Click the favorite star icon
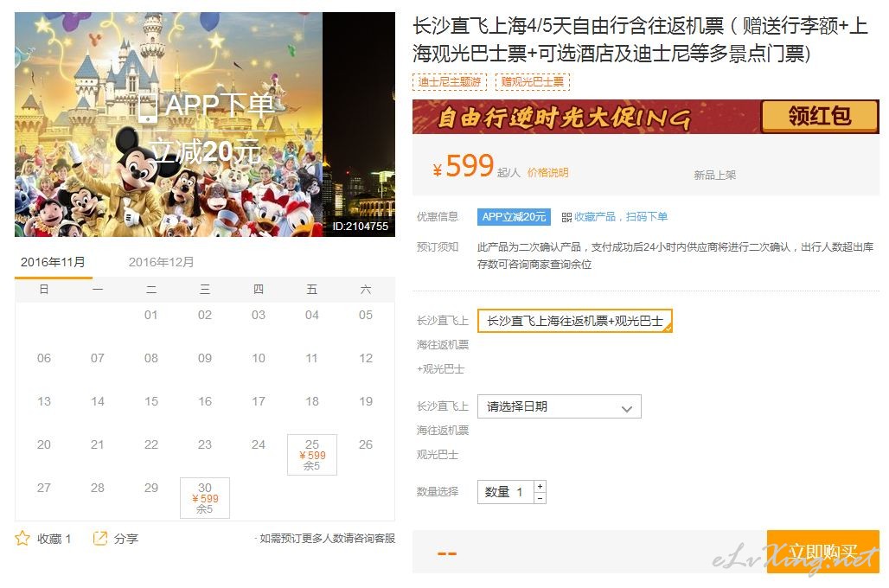 click(22, 538)
